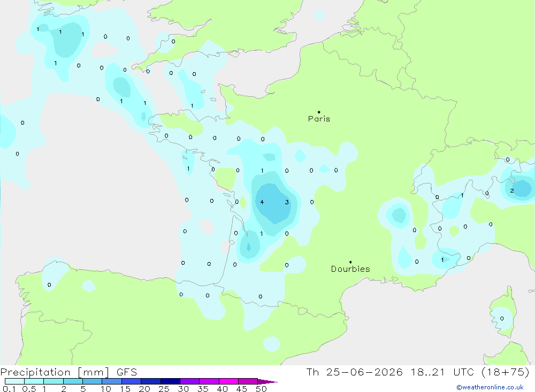Click the legend label 0.1
Image resolution: width=535 pixels, height=392 pixels.
tap(9, 389)
